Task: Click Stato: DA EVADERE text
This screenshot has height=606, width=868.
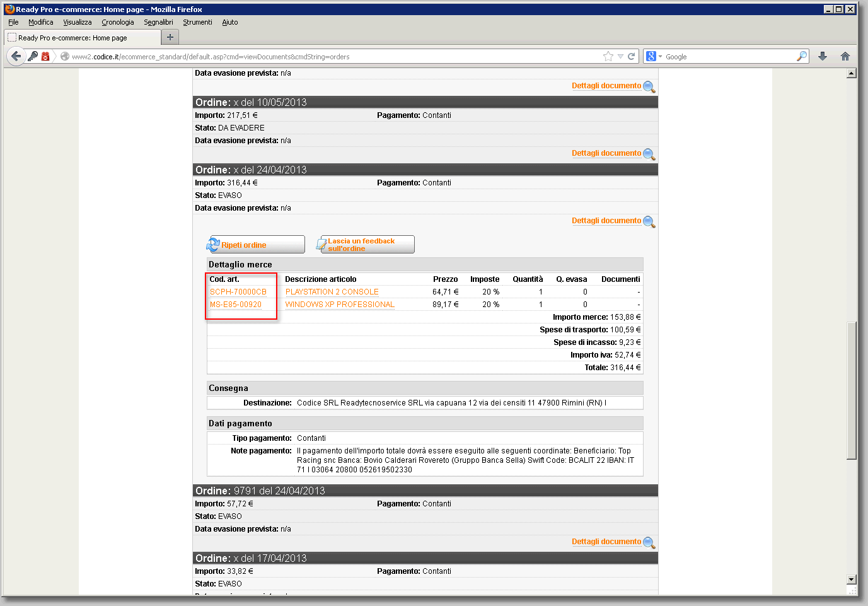Action: 229,128
